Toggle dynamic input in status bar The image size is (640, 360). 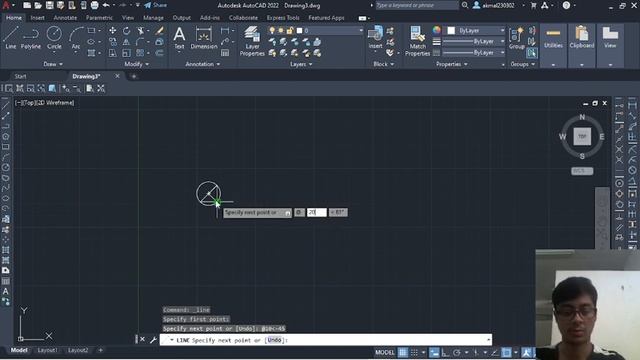(434, 352)
